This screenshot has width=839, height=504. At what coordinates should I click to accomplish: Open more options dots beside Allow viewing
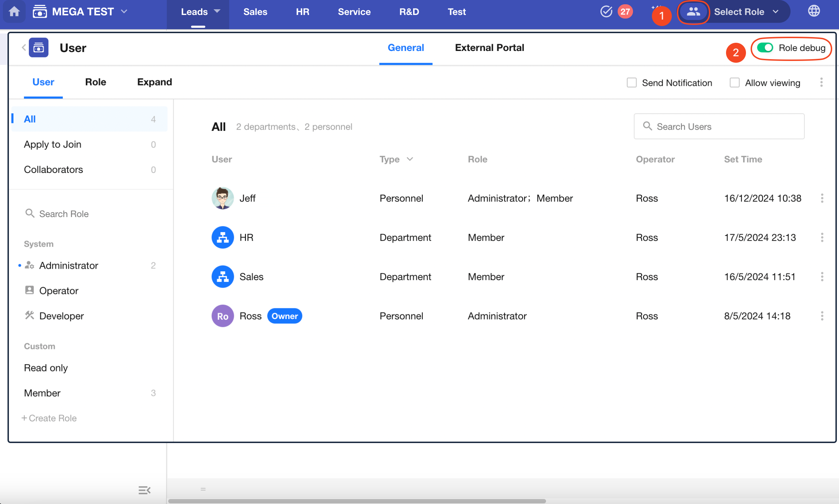[821, 83]
